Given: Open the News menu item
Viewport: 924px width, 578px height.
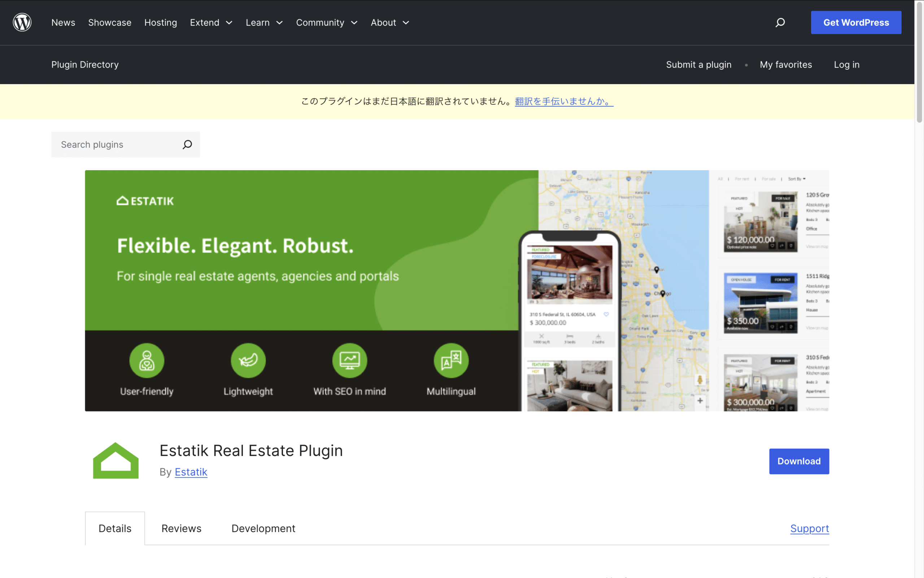Looking at the screenshot, I should pyautogui.click(x=64, y=22).
